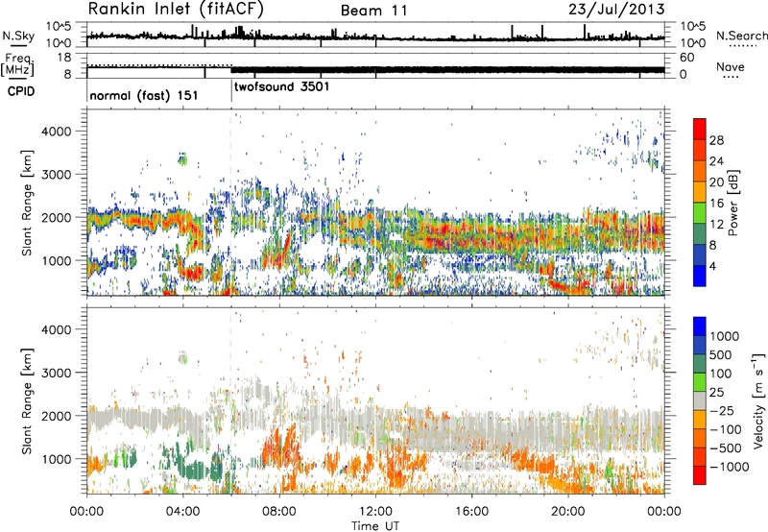Click the '3000' tick on power panel
Image resolution: width=768 pixels, height=532 pixels.
pyautogui.click(x=56, y=175)
